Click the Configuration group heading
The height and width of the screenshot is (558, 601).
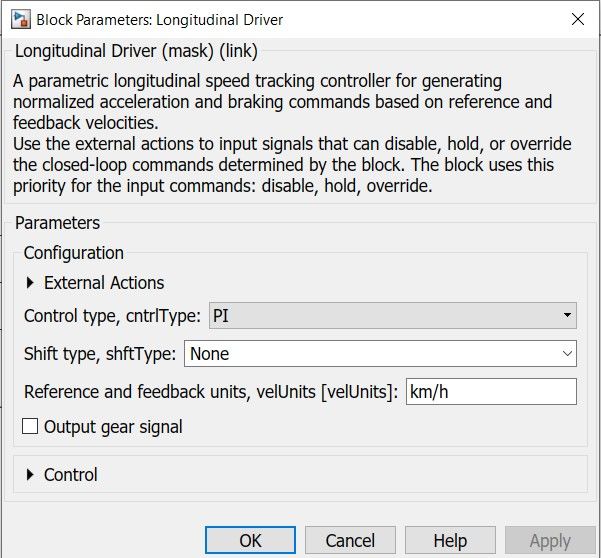pyautogui.click(x=74, y=253)
